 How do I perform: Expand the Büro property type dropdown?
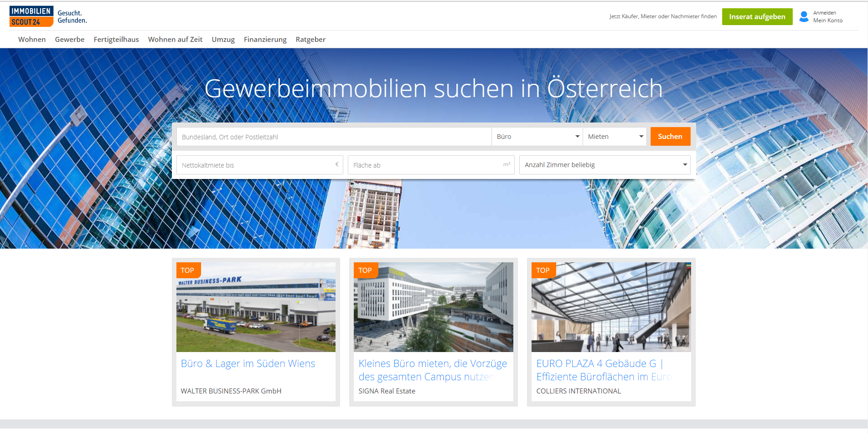coord(537,137)
